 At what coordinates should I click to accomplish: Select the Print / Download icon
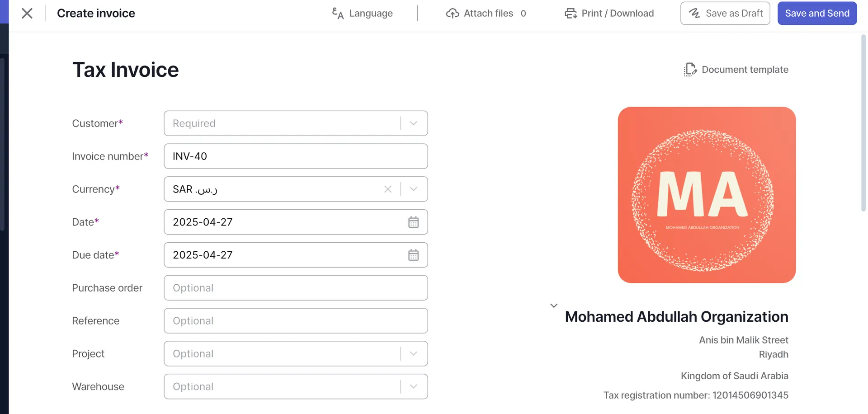[x=570, y=13]
